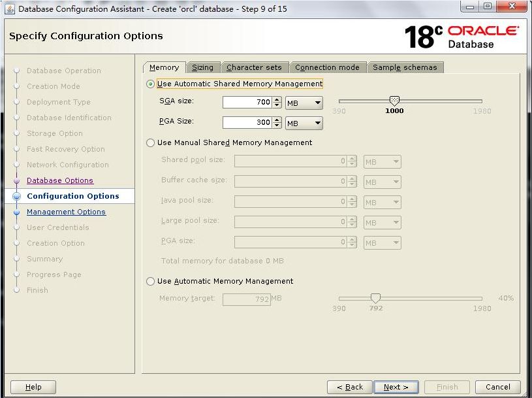Go to the Sample schemas tab
The height and width of the screenshot is (398, 532).
405,67
